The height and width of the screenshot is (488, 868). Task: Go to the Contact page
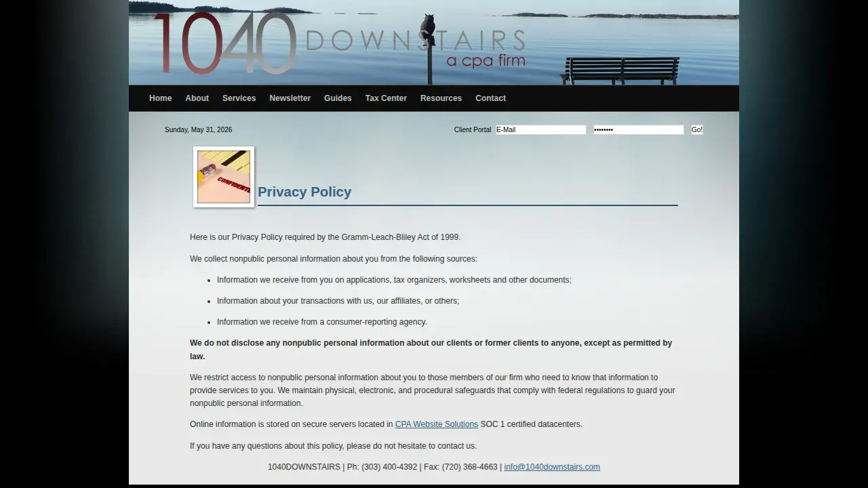point(490,98)
